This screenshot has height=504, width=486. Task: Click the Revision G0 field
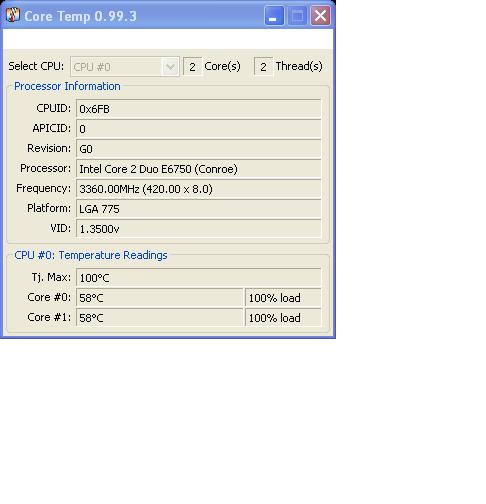pyautogui.click(x=199, y=148)
